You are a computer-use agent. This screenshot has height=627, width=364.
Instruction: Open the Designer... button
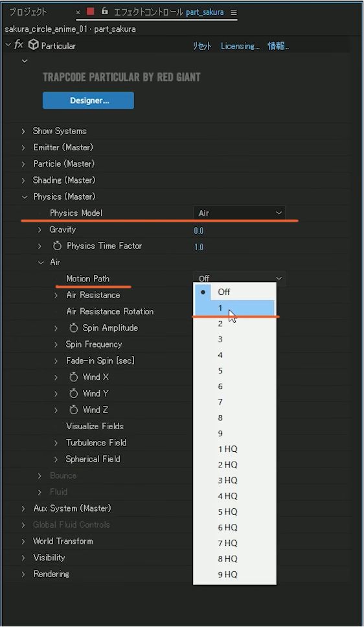point(88,101)
